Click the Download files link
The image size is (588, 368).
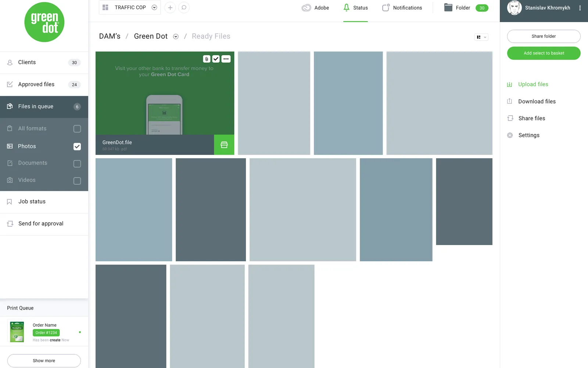click(x=537, y=101)
